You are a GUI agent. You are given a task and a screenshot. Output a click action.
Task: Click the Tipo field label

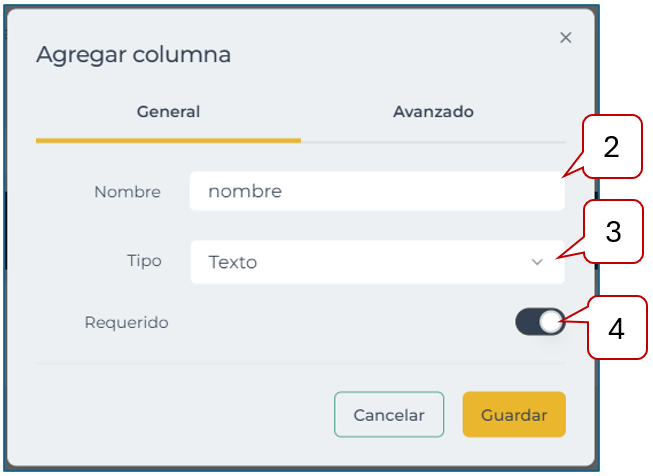coord(143,262)
